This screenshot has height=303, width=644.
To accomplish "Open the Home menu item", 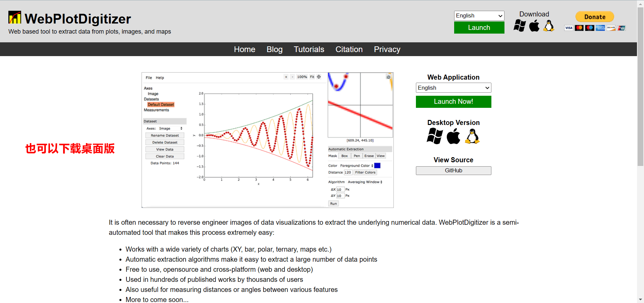I will point(245,49).
